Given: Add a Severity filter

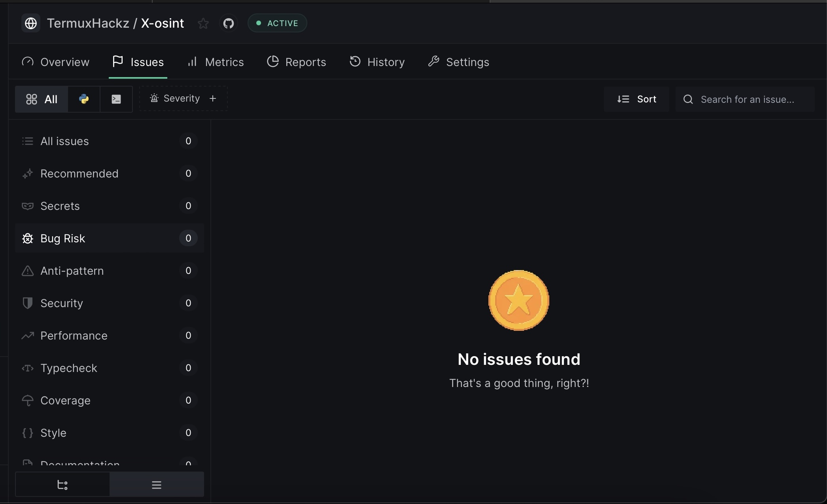Looking at the screenshot, I should 183,98.
